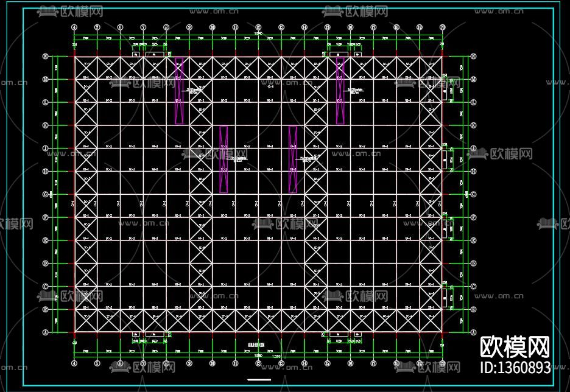Click the right axis bubble labeled M
The image size is (570, 392).
pyautogui.click(x=473, y=79)
